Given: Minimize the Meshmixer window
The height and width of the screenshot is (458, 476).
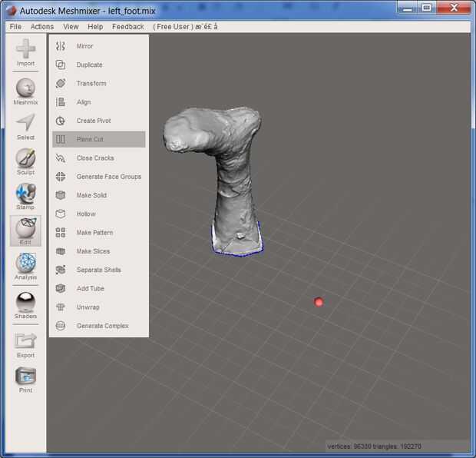Looking at the screenshot, I should tap(408, 8).
